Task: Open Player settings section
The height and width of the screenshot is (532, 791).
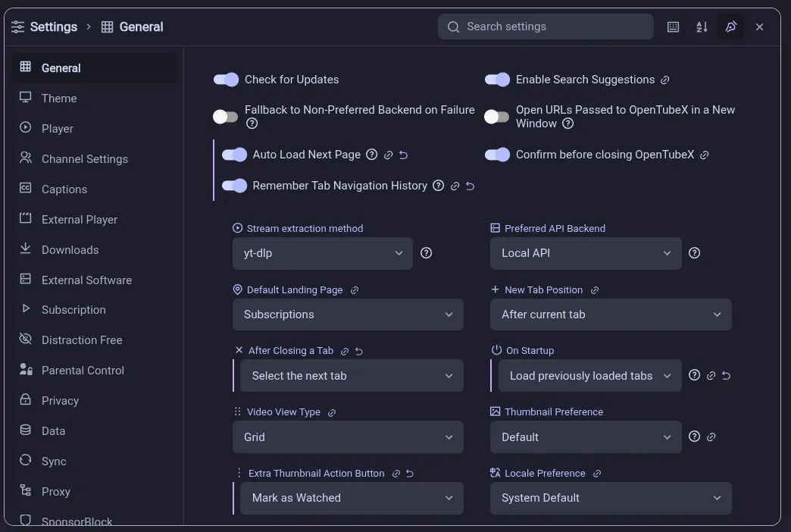Action: [95, 128]
